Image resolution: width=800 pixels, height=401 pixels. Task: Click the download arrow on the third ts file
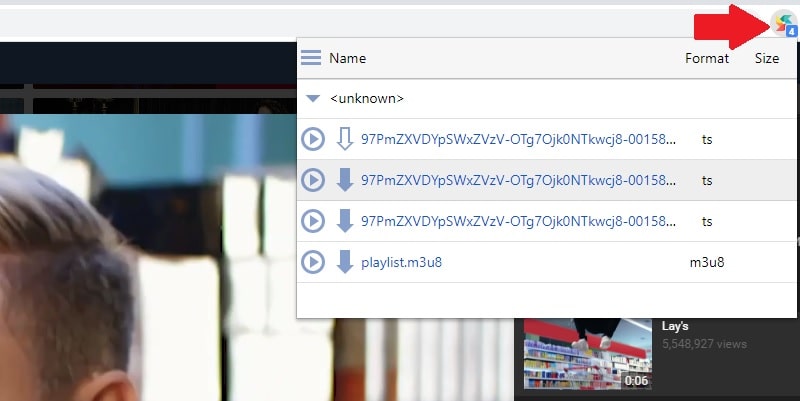coord(345,221)
